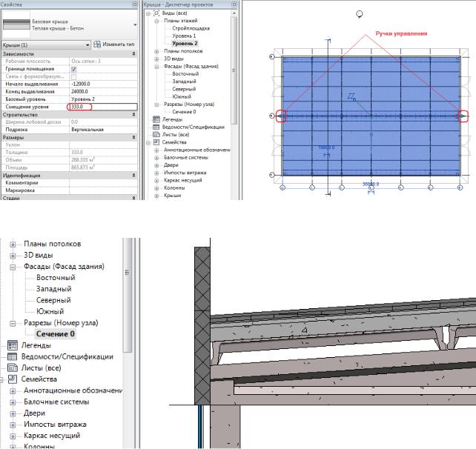Viewport: 476px width, 449px height.
Task: Open Восточный in enlarged lower browser
Action: [56, 277]
